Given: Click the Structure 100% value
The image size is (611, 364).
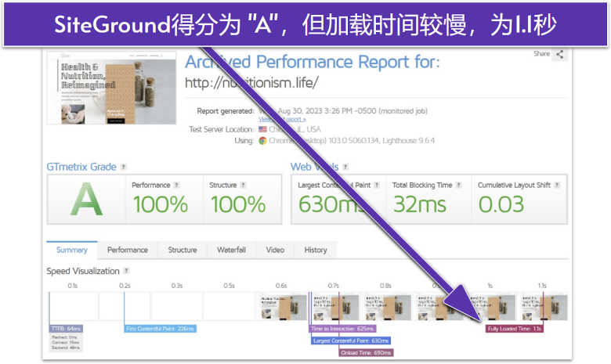Looking at the screenshot, I should click(x=238, y=204).
